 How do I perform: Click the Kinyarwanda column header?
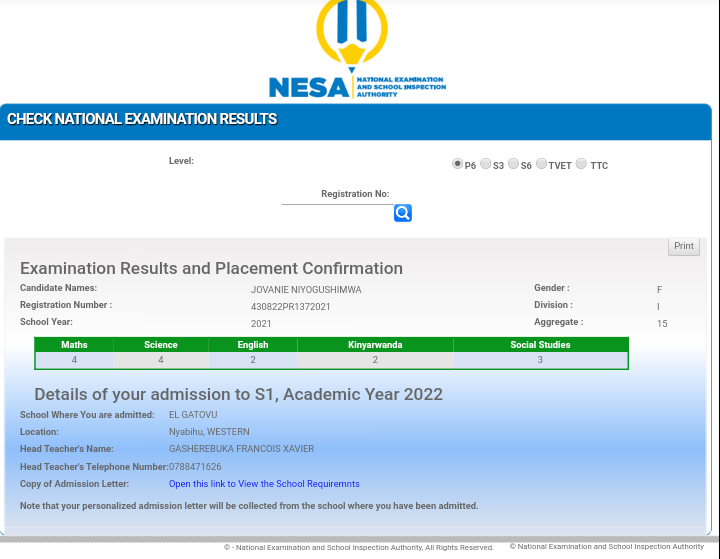375,345
